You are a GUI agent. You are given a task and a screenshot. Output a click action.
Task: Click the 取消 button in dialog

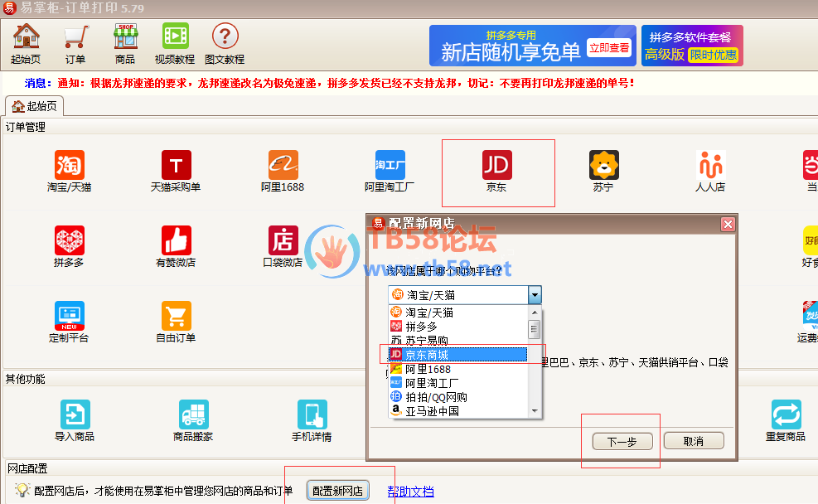[x=694, y=441]
